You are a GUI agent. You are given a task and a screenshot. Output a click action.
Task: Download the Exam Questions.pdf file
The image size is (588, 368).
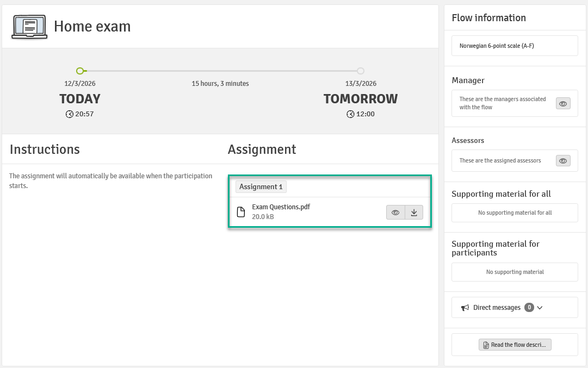click(414, 213)
